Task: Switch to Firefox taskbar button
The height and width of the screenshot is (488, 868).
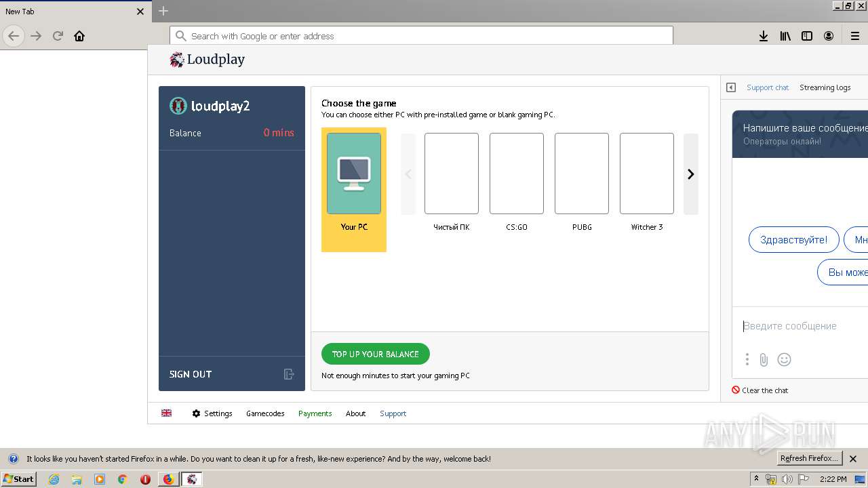Action: [x=169, y=479]
